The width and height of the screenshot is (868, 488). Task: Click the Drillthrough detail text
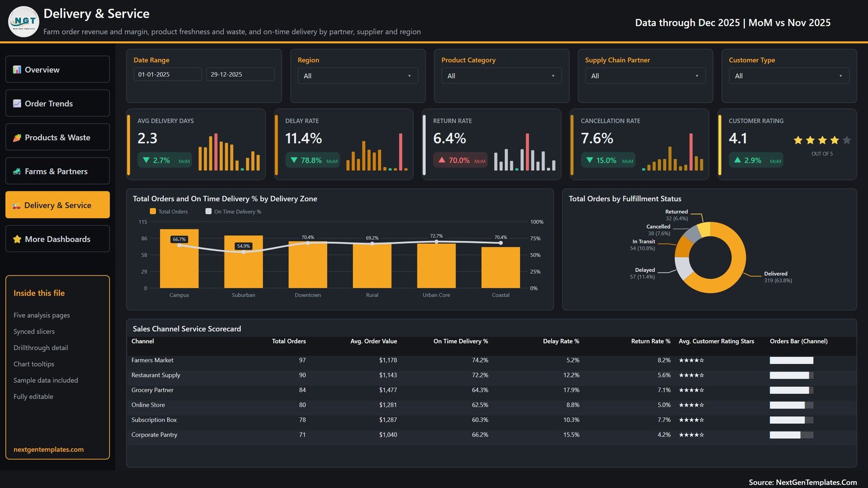pyautogui.click(x=41, y=348)
